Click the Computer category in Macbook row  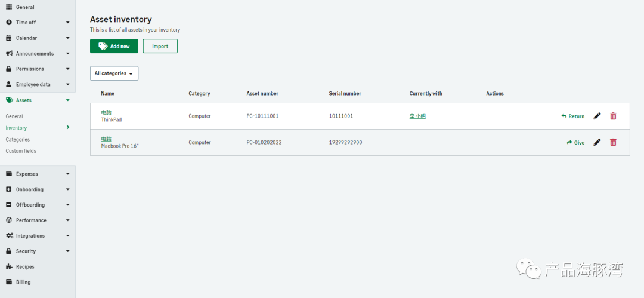pos(200,142)
